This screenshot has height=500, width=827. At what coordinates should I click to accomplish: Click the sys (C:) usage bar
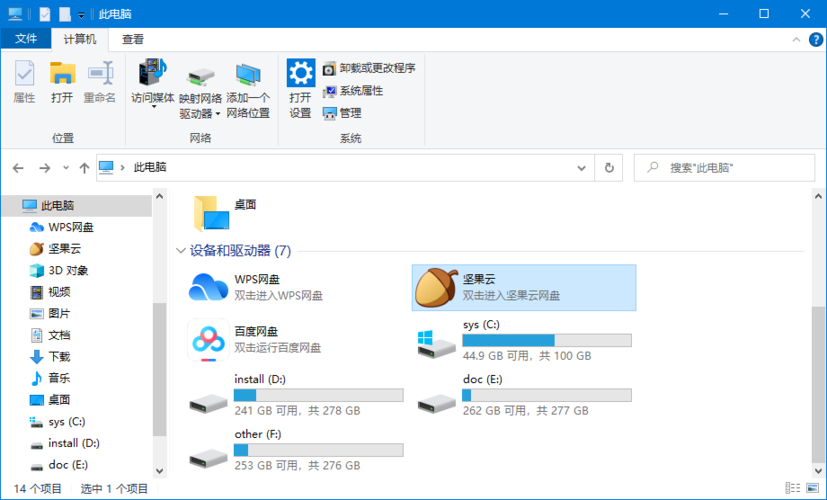tap(547, 340)
